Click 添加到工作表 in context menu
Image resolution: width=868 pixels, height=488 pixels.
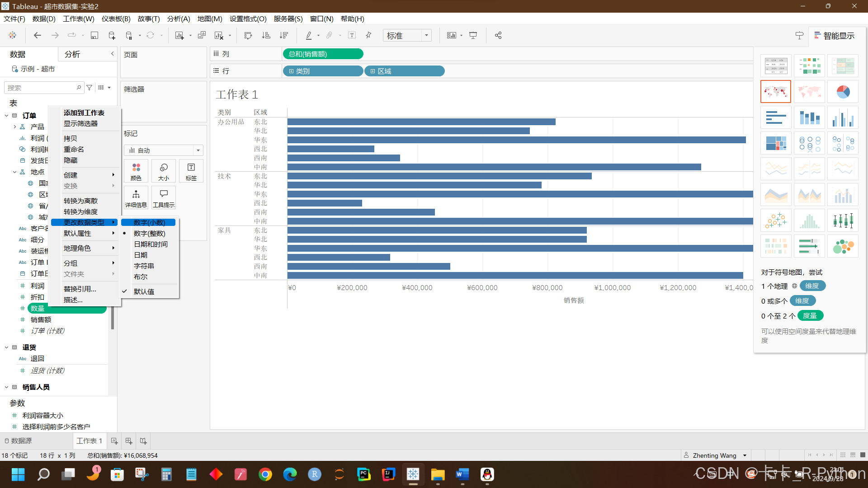[84, 113]
